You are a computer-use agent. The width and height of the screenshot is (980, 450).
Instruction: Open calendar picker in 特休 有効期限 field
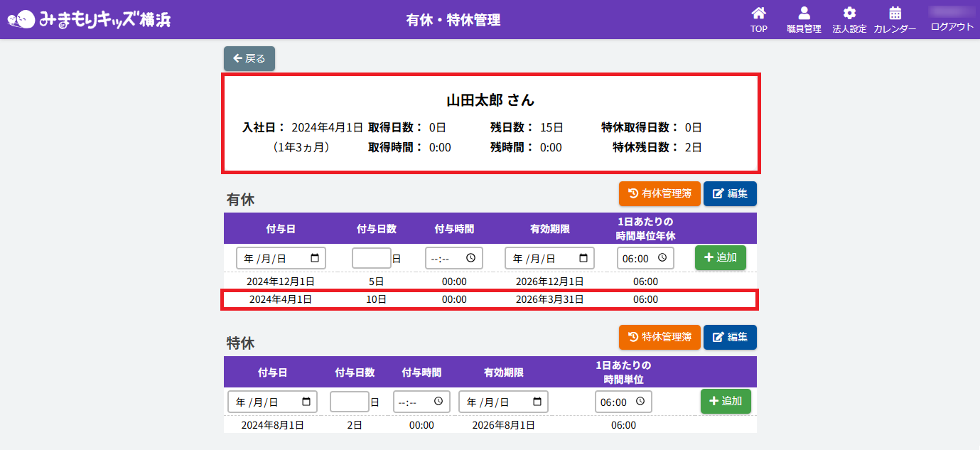click(537, 402)
